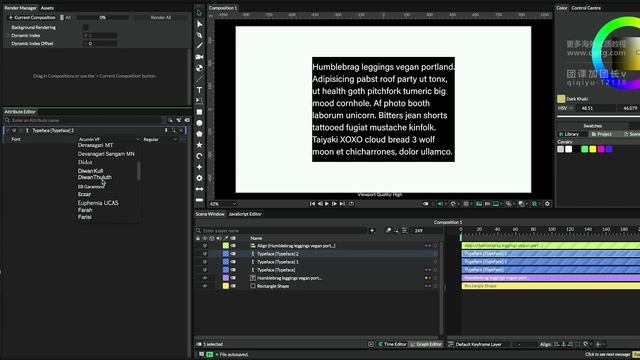Click the Current Composition button

(32, 18)
